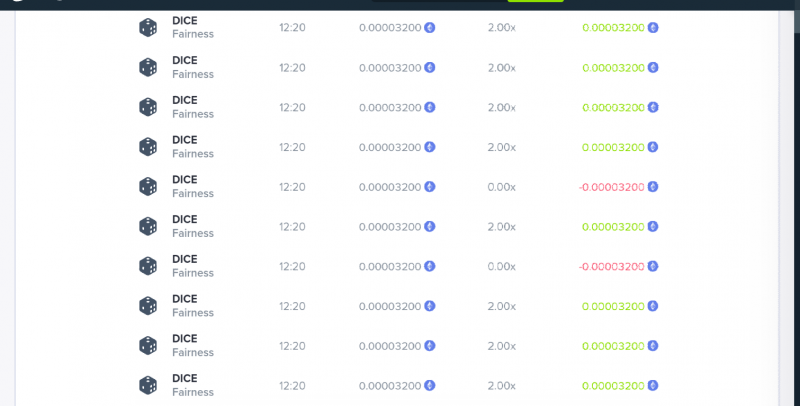Click dice icon in the topmost row
The image size is (800, 406).
point(148,28)
